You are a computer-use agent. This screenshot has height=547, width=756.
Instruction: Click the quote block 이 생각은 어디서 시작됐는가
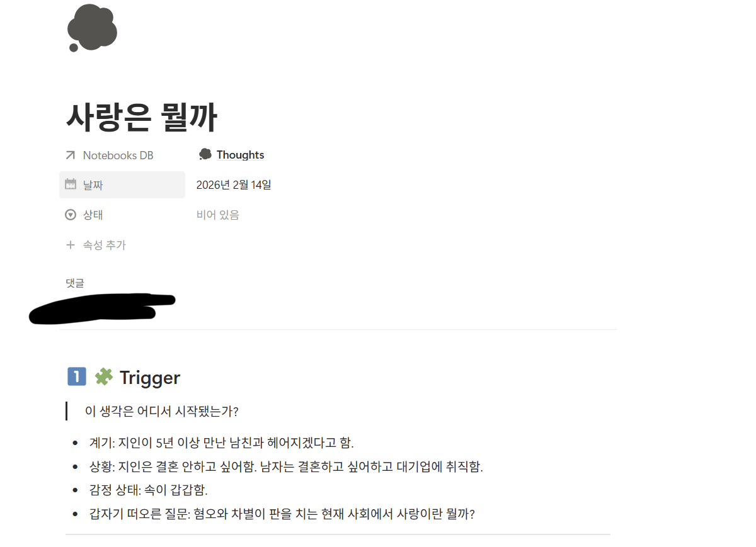pos(161,412)
